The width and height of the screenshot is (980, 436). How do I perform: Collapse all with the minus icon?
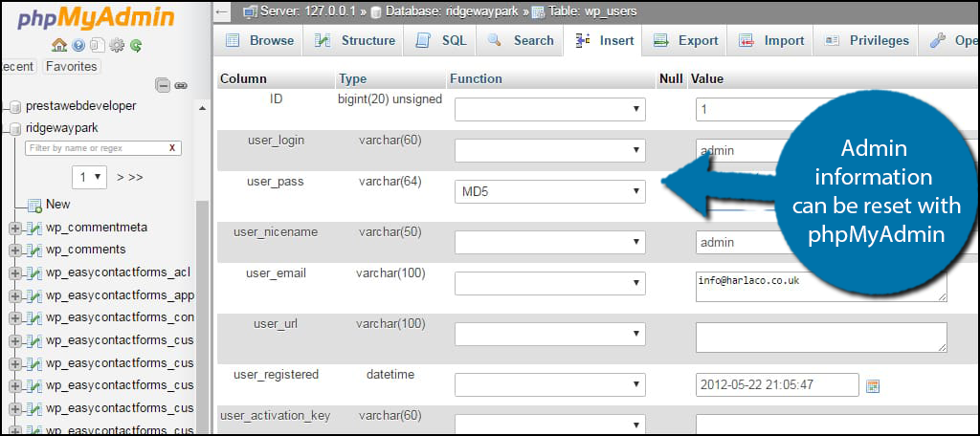(163, 85)
